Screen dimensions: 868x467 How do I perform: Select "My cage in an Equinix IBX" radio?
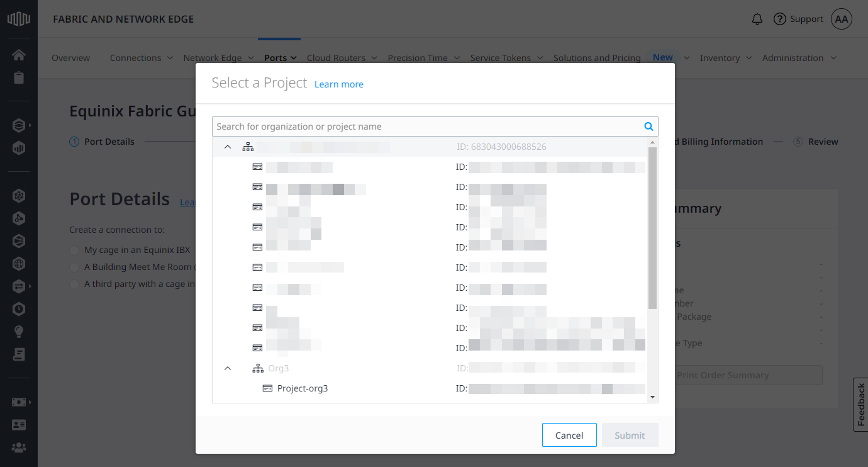pos(75,250)
